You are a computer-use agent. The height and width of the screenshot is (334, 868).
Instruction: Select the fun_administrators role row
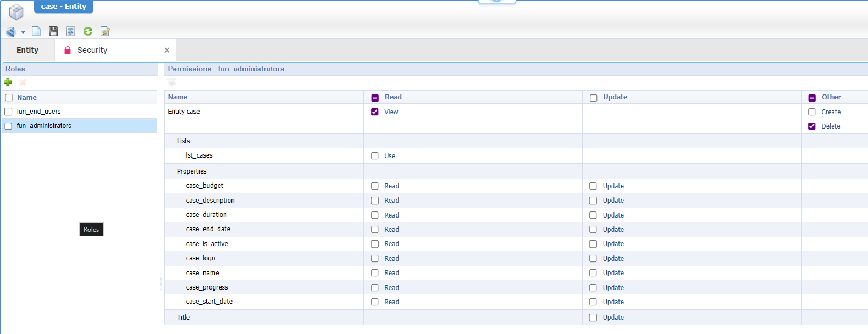(x=44, y=126)
